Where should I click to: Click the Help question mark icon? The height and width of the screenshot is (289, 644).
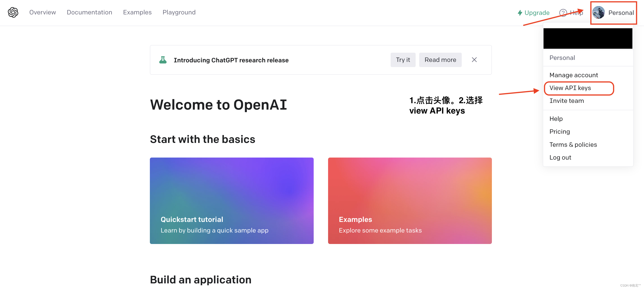click(563, 13)
